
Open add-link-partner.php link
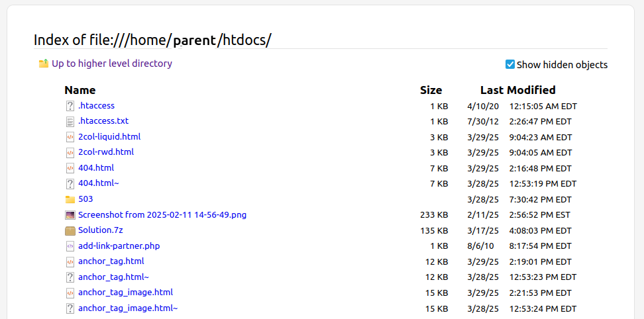(119, 246)
